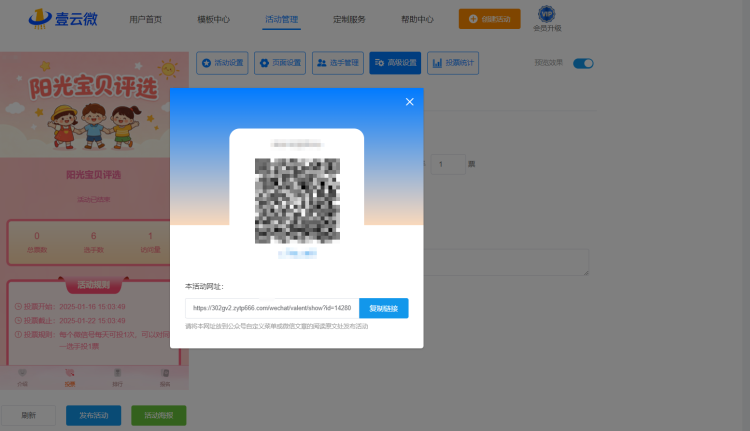Click the 总票数 count in preview
The width and height of the screenshot is (750, 431).
37,242
